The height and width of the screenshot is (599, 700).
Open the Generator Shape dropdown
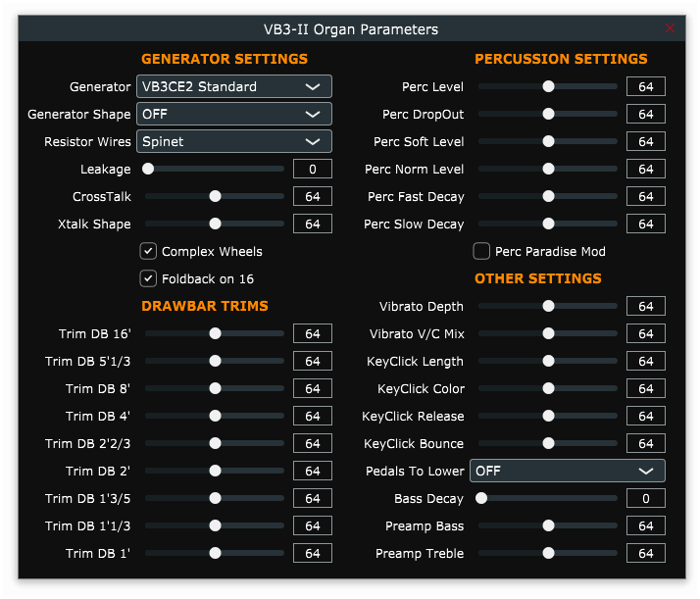coord(234,115)
